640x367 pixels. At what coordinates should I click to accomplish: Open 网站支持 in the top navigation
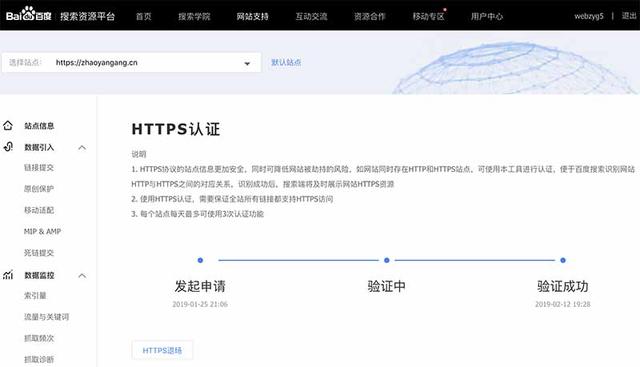point(253,16)
